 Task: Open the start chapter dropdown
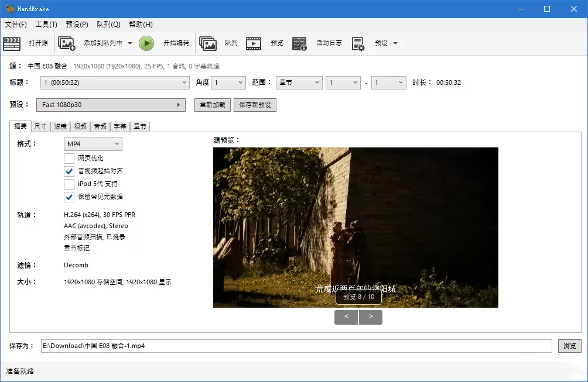343,82
